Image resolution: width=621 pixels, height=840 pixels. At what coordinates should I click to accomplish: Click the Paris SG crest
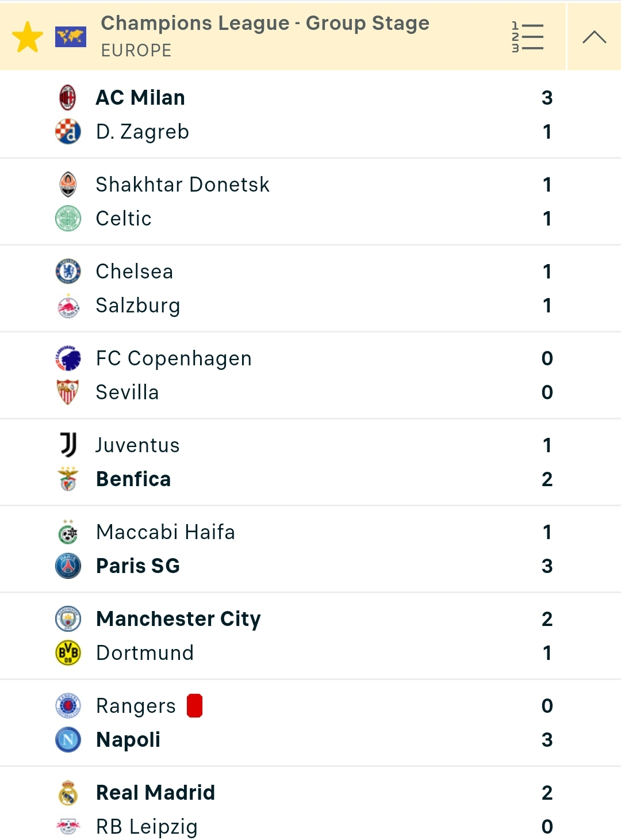68,566
